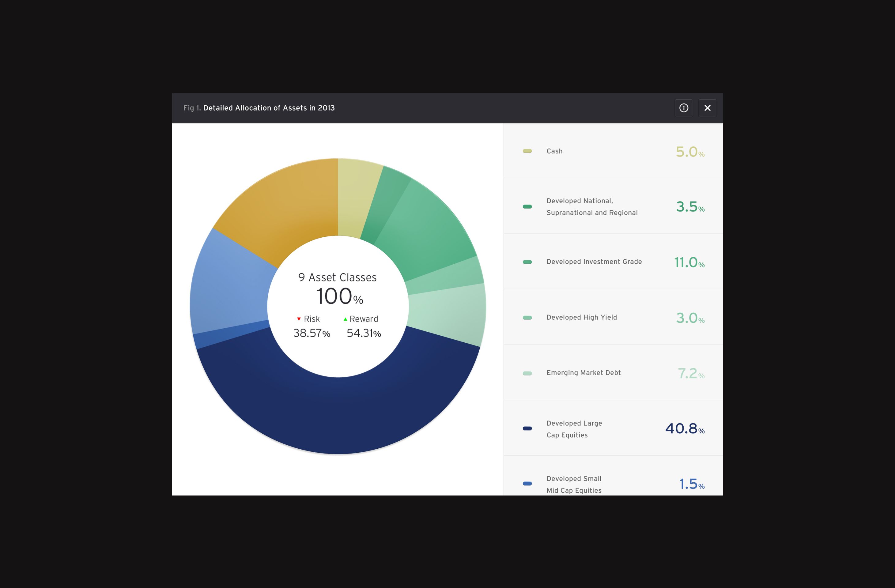Click the Developed High Yield color pill
This screenshot has height=588, width=895.
coord(527,318)
